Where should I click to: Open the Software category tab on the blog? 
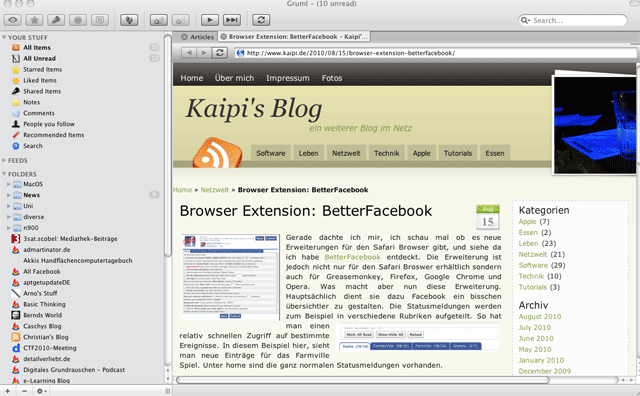click(271, 153)
